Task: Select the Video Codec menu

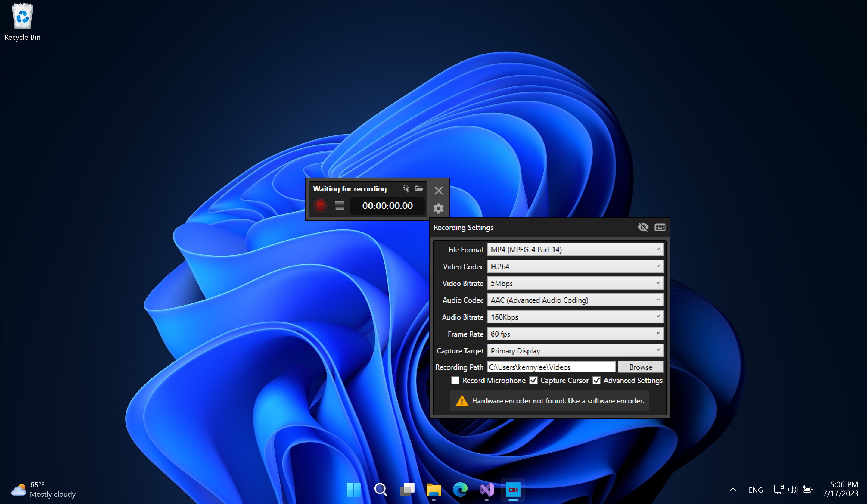Action: coord(575,266)
